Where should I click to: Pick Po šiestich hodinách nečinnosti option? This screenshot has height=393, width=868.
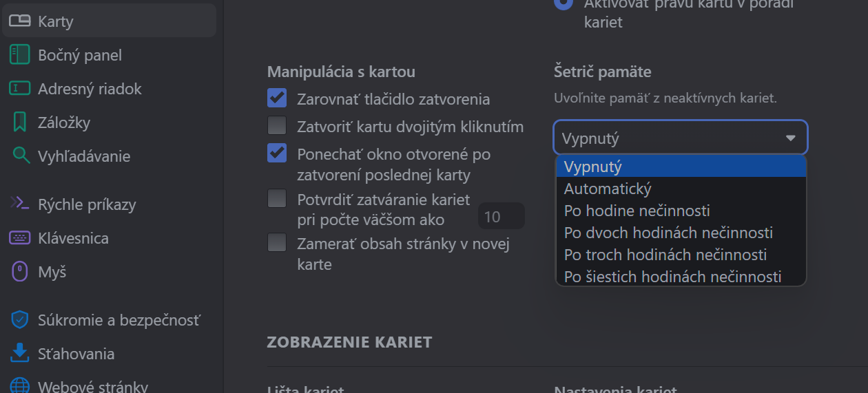point(672,277)
